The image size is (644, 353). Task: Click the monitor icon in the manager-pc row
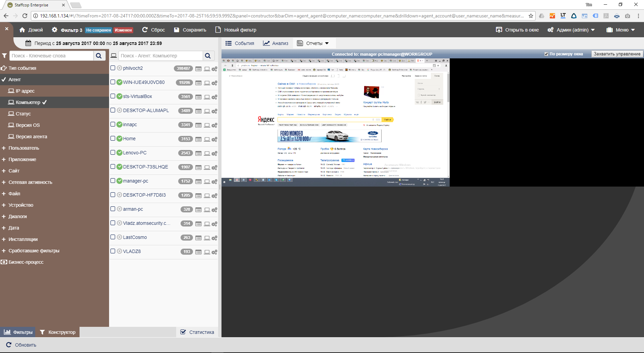[207, 182]
